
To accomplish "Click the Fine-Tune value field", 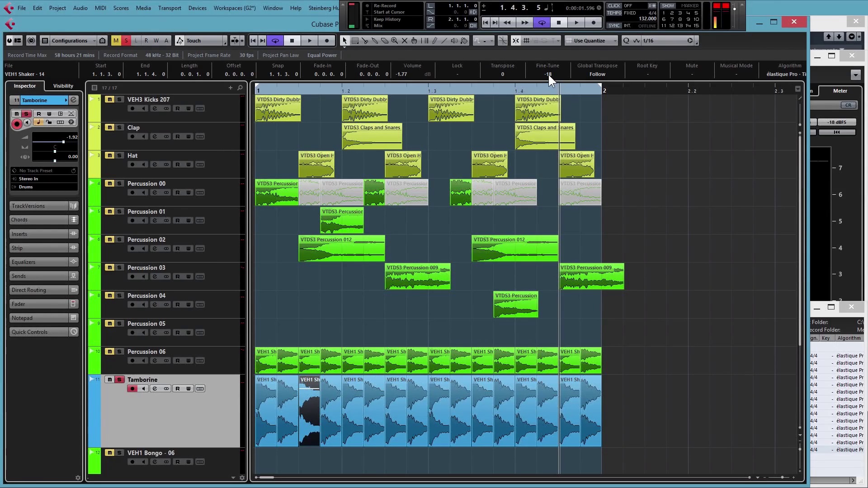I will 547,74.
